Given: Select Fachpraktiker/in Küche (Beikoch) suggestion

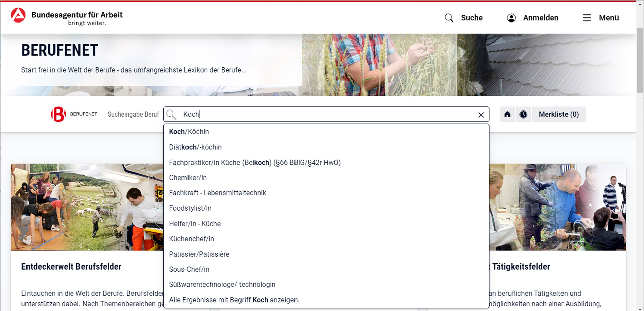Looking at the screenshot, I should point(255,163).
